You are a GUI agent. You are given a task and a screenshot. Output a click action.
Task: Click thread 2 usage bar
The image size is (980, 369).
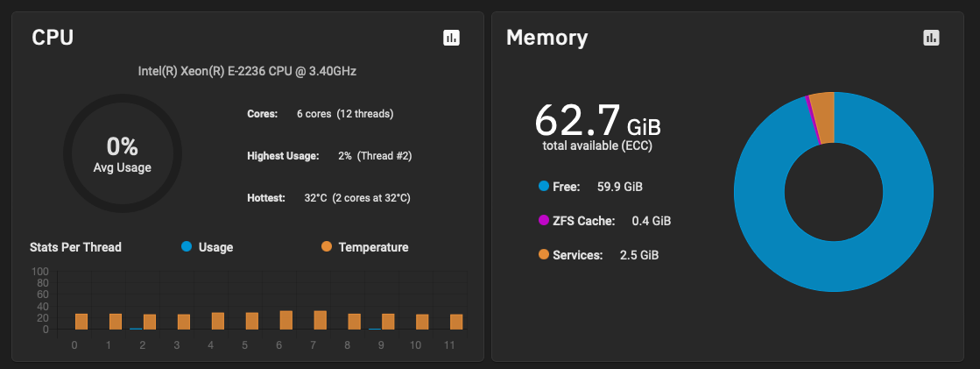point(136,329)
